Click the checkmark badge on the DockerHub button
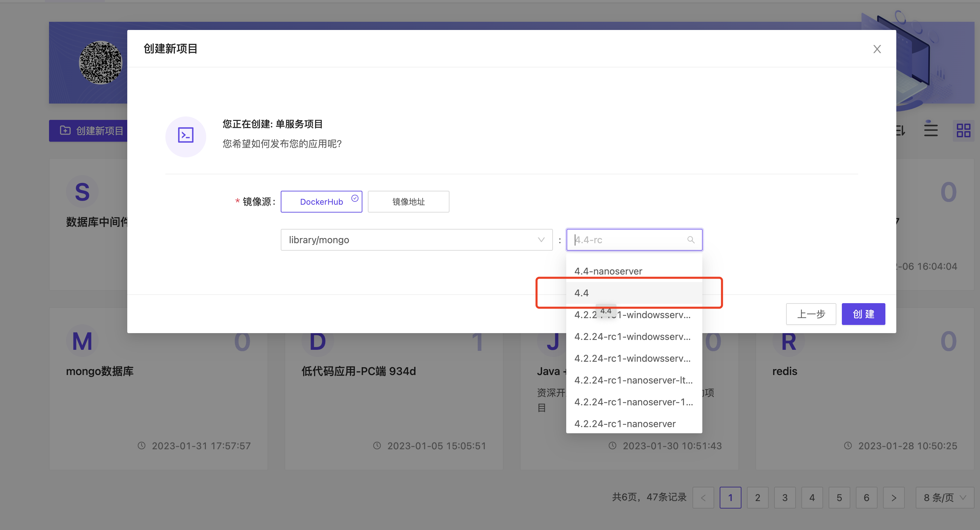This screenshot has width=980, height=530. (355, 198)
